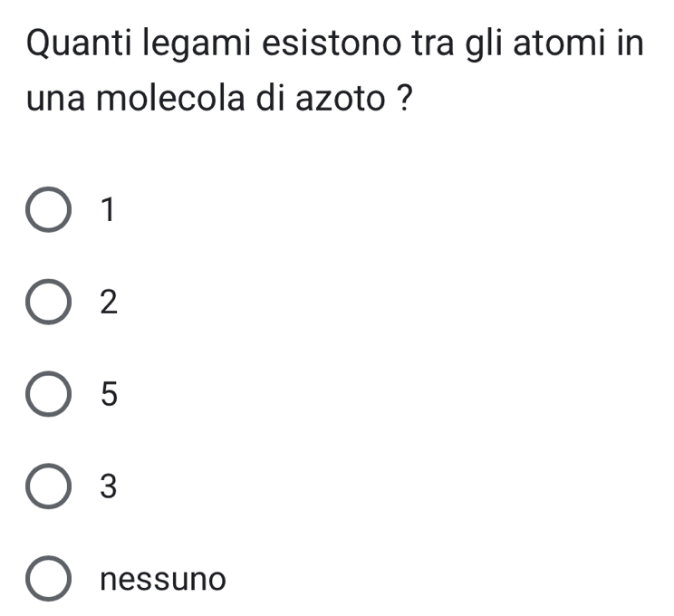Select the radio button for answer 1

pyautogui.click(x=50, y=212)
